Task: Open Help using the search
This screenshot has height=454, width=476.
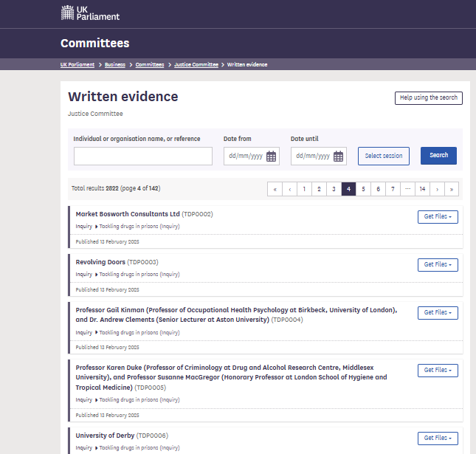Action: (x=429, y=97)
